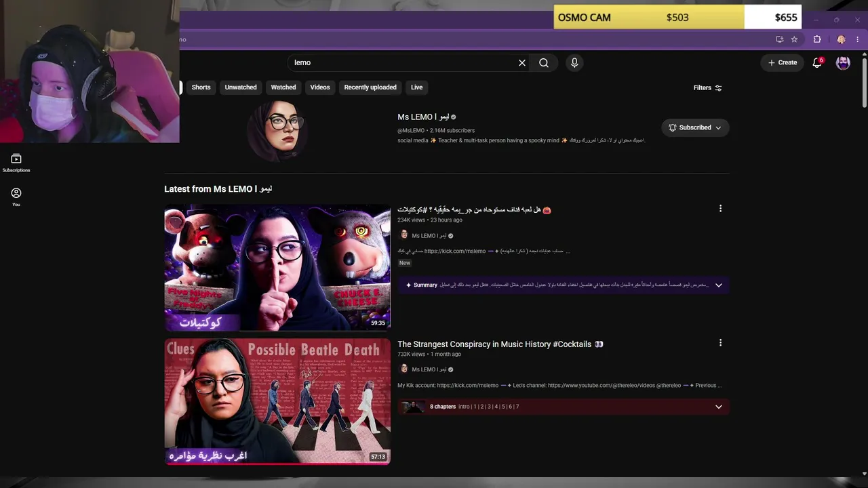Click the magnifying glass search button

[x=544, y=62]
